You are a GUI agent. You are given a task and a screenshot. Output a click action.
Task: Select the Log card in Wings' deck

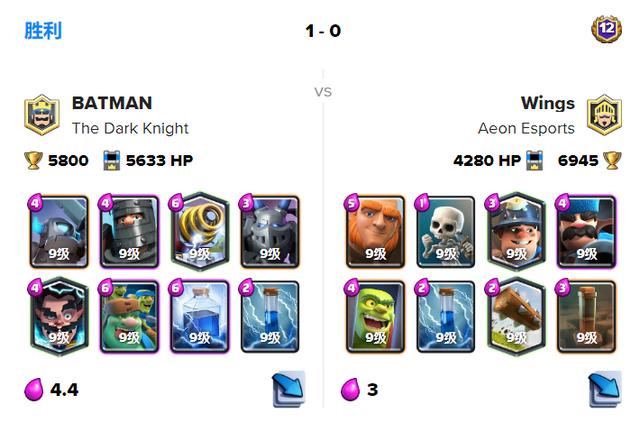pos(516,316)
